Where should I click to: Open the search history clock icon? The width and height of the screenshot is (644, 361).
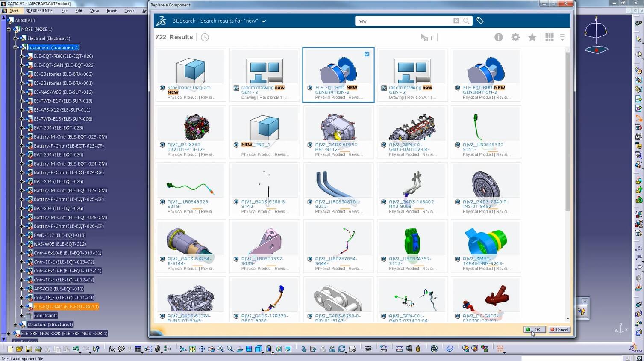pos(205,37)
